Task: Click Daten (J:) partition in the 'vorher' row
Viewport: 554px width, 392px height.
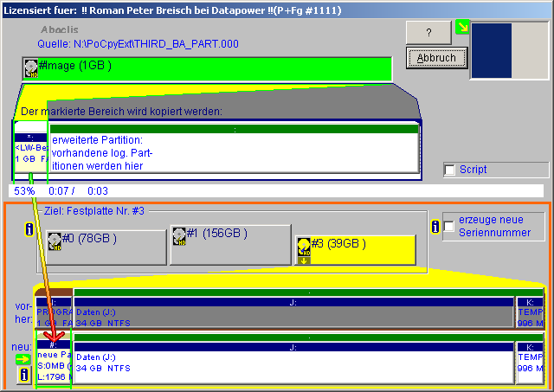Action: coord(293,318)
